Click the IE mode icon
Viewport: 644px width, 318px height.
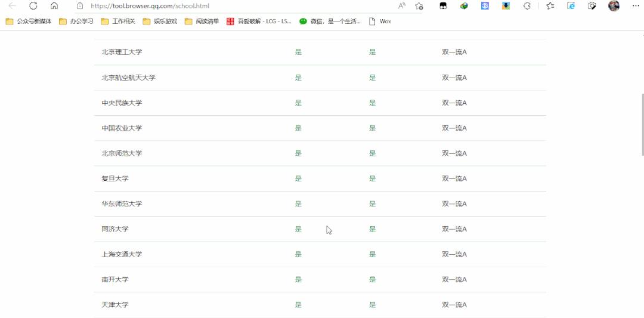571,6
